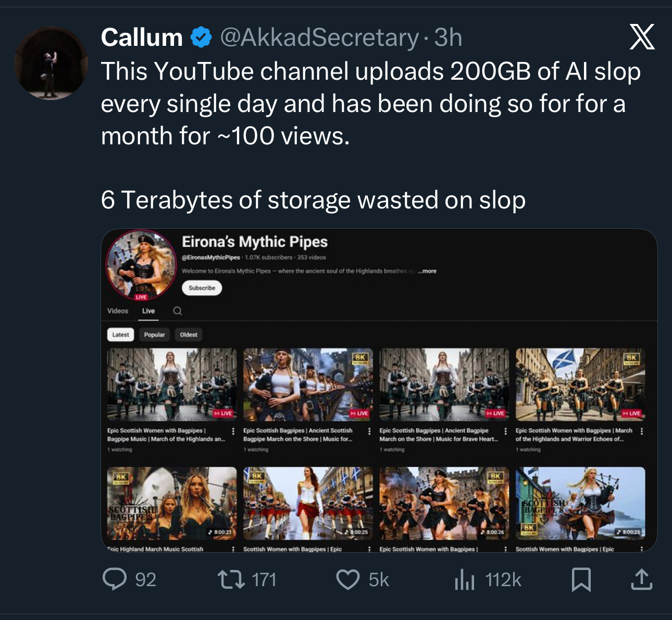Open the channel search magnifier icon
The image size is (672, 620).
[178, 311]
